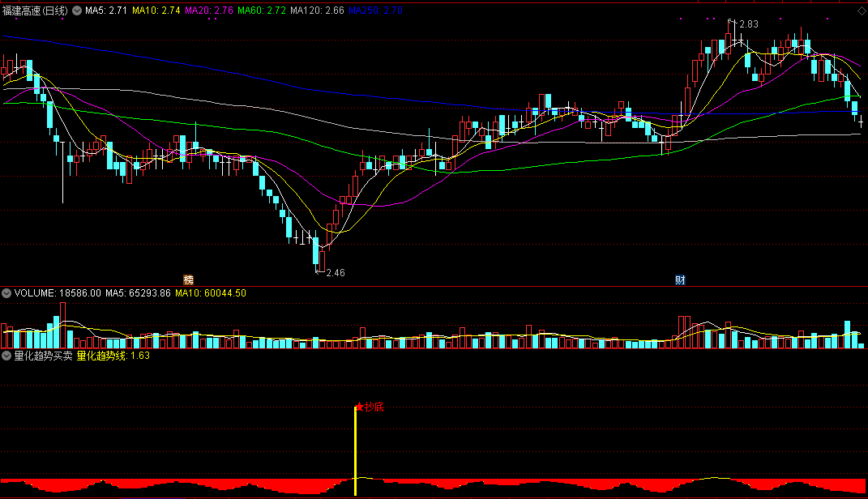The width and height of the screenshot is (868, 499).
Task: Open the 量化趋势买卖 indicator dropdown circle
Action: point(6,356)
